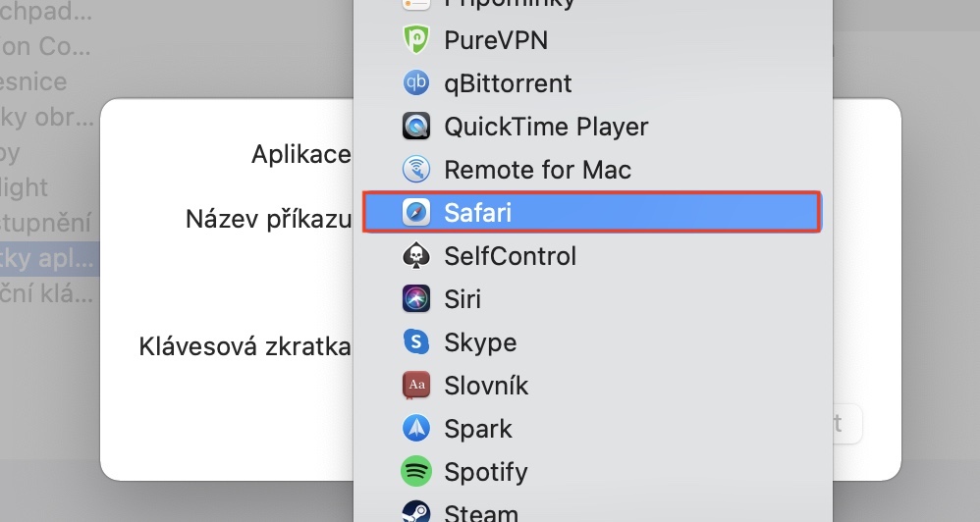Click the Slovník dictionary icon
This screenshot has width=980, height=522.
416,386
